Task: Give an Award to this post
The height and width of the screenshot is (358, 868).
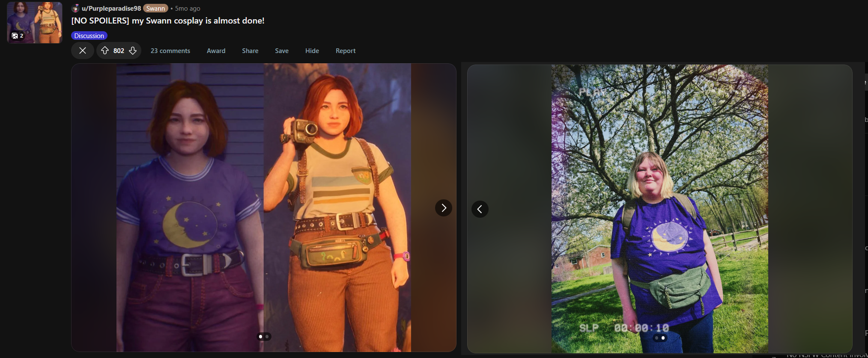Action: pos(216,50)
